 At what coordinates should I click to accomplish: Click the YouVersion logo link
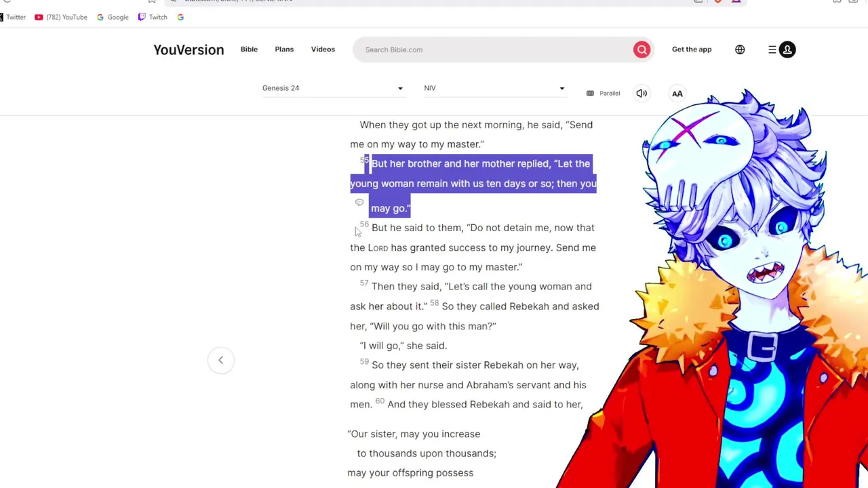tap(189, 49)
